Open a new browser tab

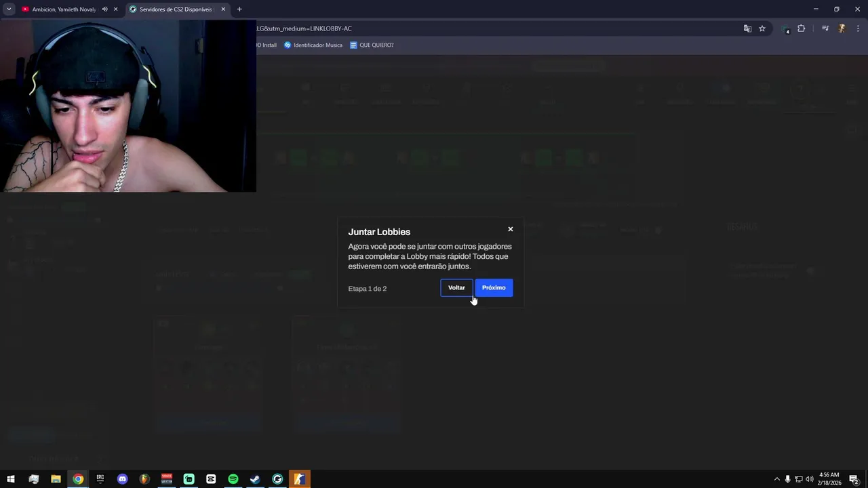pyautogui.click(x=239, y=9)
